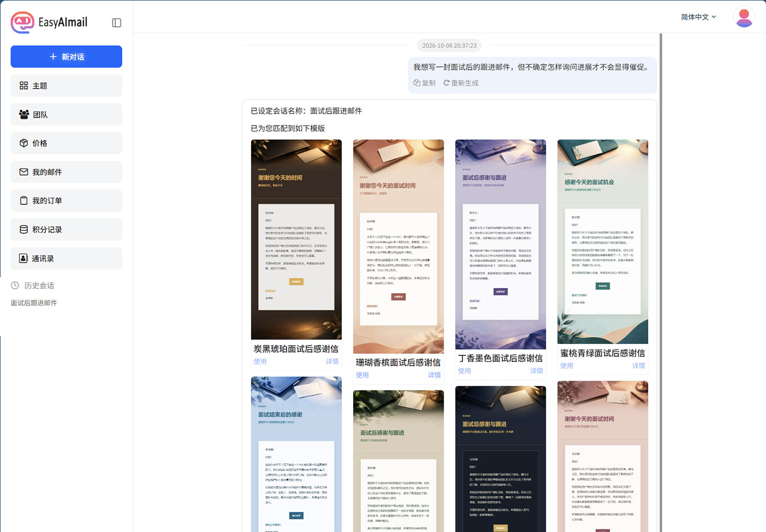Select the 炭黑琥珀面试后感谢信 template thumbnail
Screen dimensions: 766x532
(x=296, y=239)
